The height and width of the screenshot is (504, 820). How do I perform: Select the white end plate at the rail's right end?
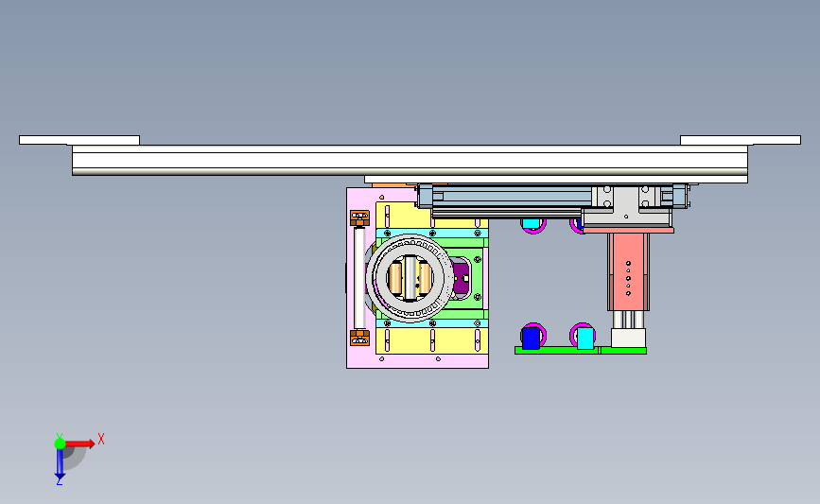click(740, 140)
